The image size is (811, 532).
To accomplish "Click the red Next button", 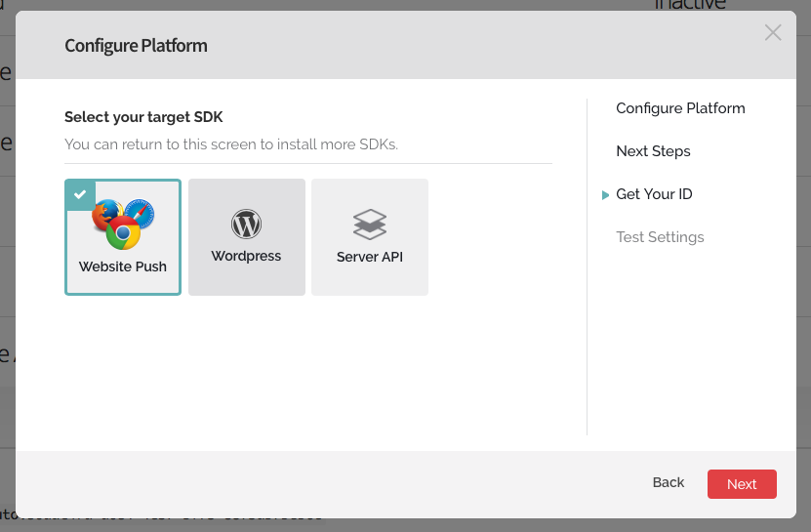I will pyautogui.click(x=742, y=484).
